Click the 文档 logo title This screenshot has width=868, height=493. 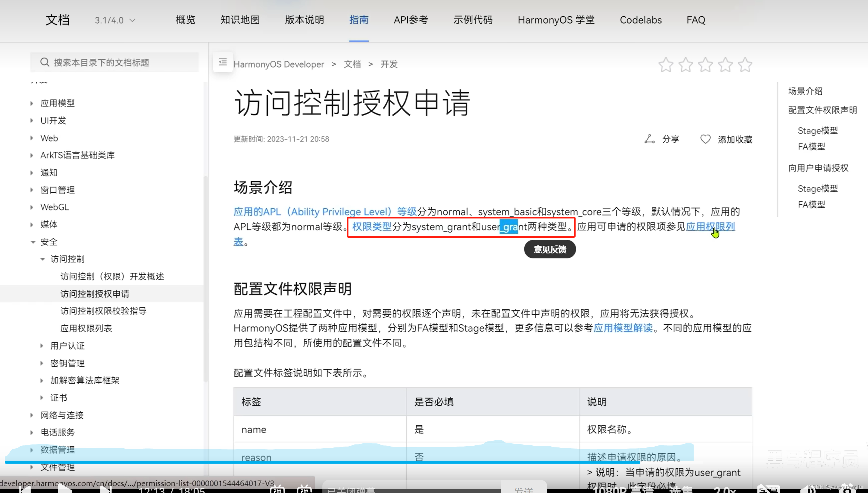(x=58, y=20)
